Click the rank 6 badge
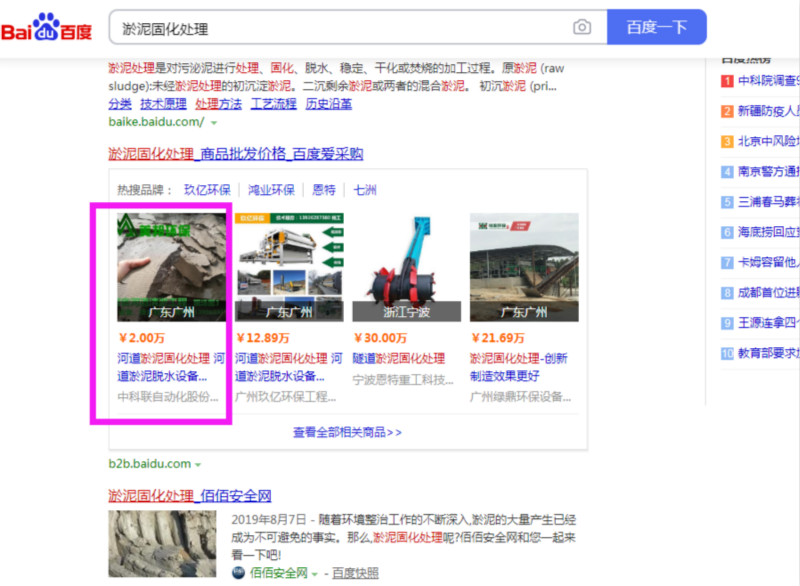This screenshot has width=800, height=586. pyautogui.click(x=727, y=233)
